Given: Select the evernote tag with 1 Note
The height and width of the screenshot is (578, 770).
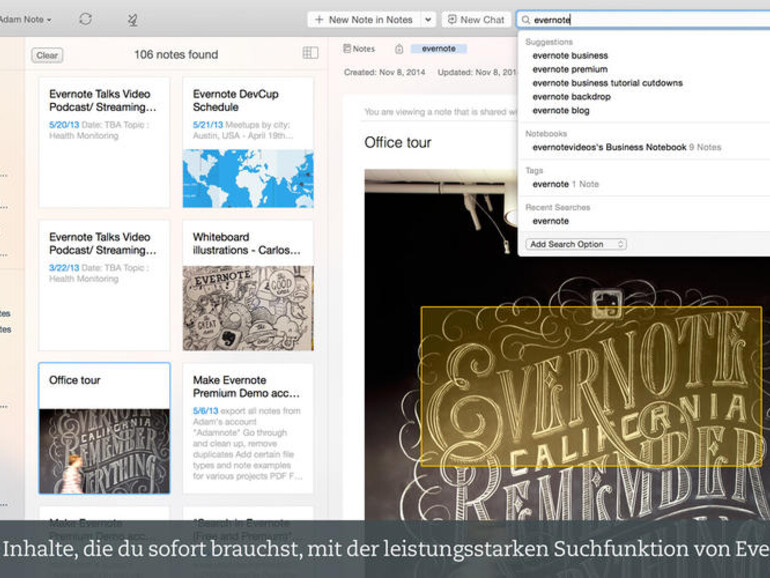Looking at the screenshot, I should tap(566, 184).
